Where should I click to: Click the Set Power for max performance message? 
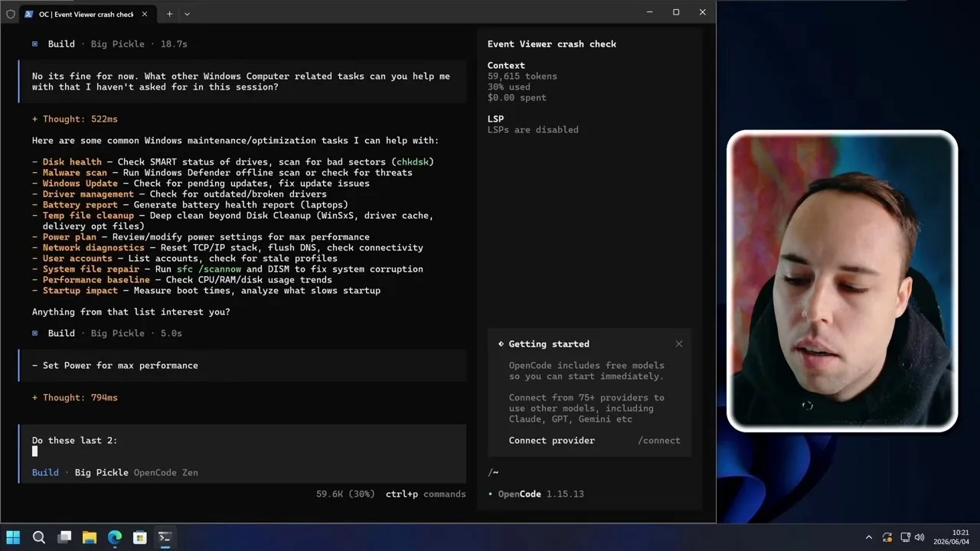click(x=243, y=365)
